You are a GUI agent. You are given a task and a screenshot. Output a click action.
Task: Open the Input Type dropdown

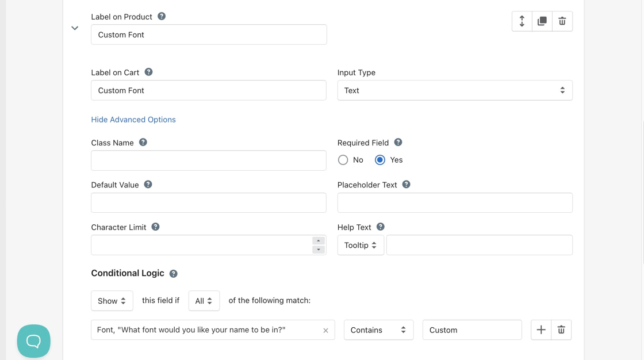455,90
